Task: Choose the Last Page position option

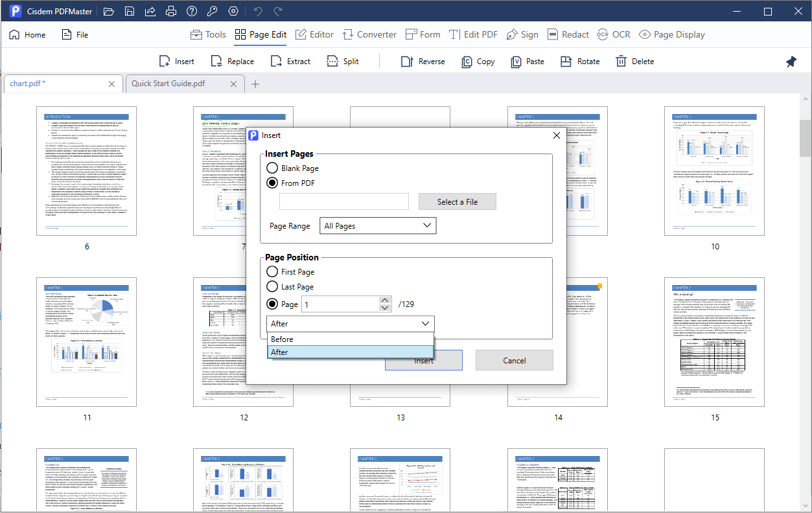Action: [273, 287]
